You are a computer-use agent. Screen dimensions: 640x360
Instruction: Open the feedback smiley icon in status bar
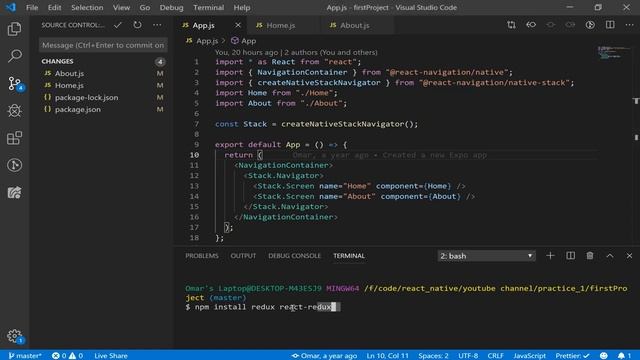[x=604, y=356]
